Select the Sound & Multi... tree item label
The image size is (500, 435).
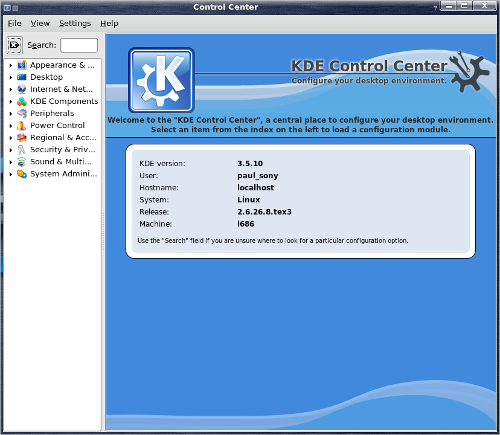coord(61,162)
